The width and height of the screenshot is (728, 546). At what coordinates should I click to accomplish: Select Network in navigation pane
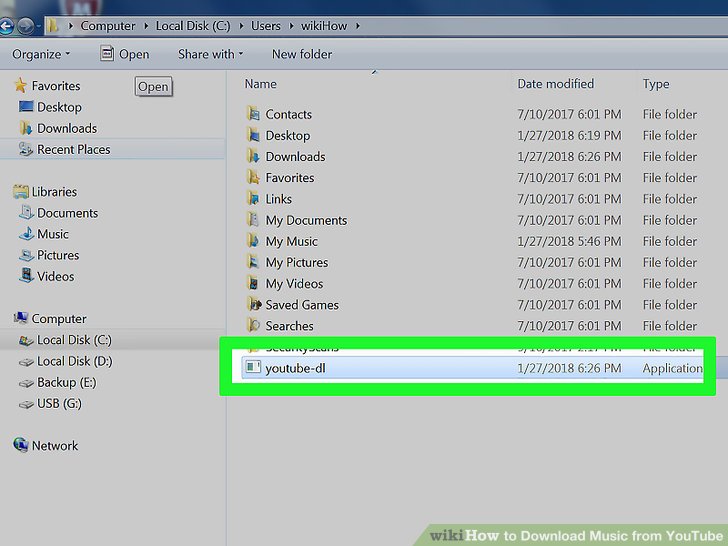click(x=55, y=446)
